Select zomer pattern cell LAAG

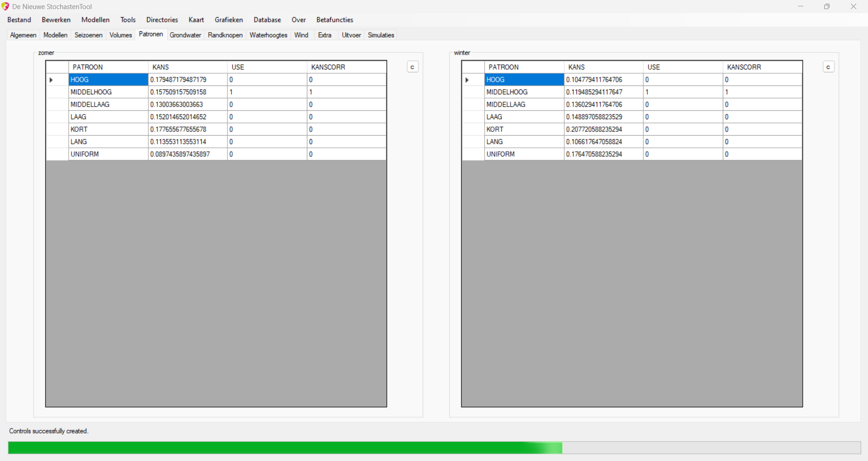(108, 117)
